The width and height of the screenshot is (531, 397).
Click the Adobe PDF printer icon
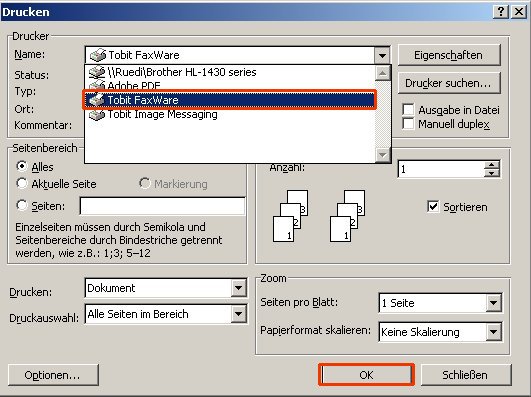97,85
